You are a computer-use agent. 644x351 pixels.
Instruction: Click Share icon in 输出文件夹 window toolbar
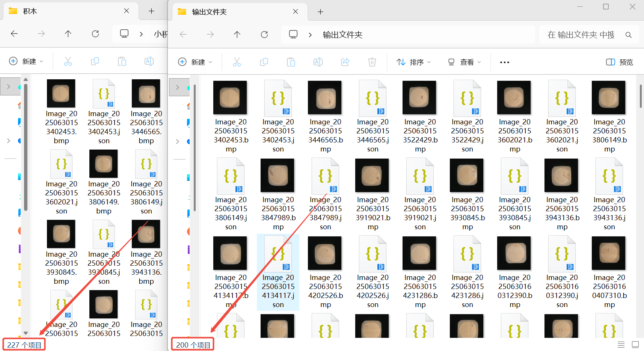point(345,62)
